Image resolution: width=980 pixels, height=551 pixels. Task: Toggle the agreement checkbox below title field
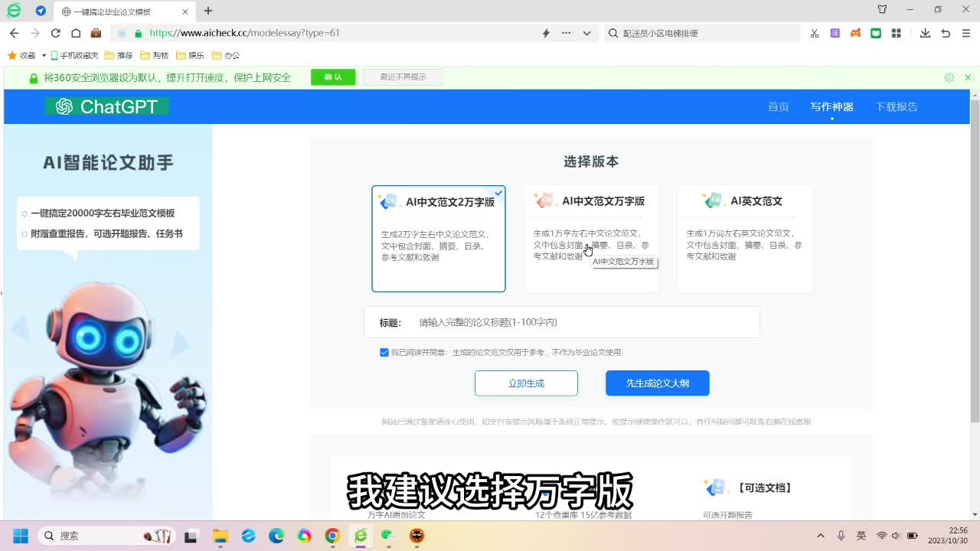point(384,353)
